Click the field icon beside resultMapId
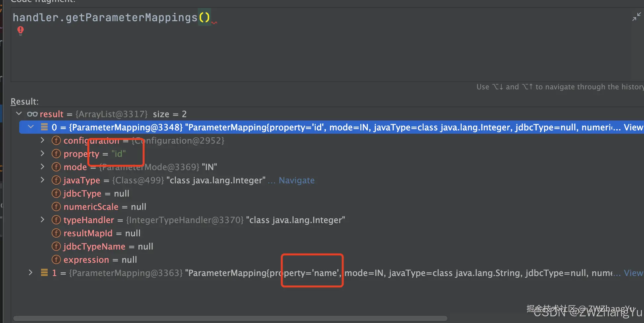This screenshot has width=644, height=323. pyautogui.click(x=56, y=233)
